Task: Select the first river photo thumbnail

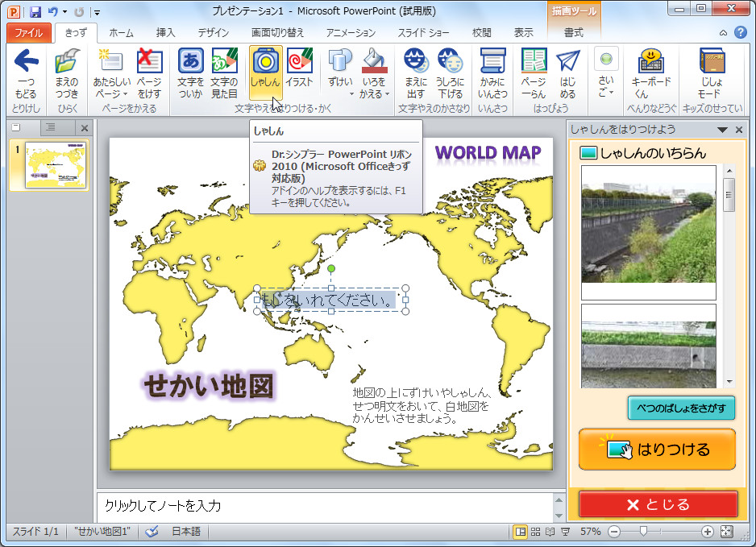Action: tap(648, 228)
